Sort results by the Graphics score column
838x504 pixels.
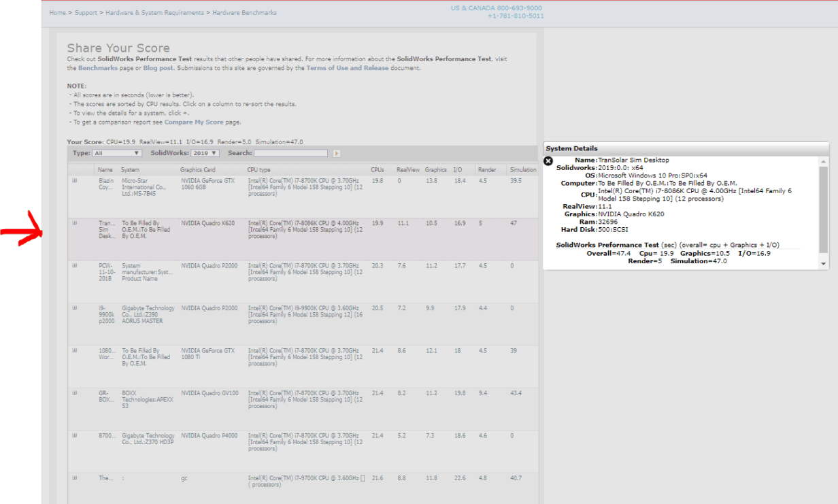[436, 170]
